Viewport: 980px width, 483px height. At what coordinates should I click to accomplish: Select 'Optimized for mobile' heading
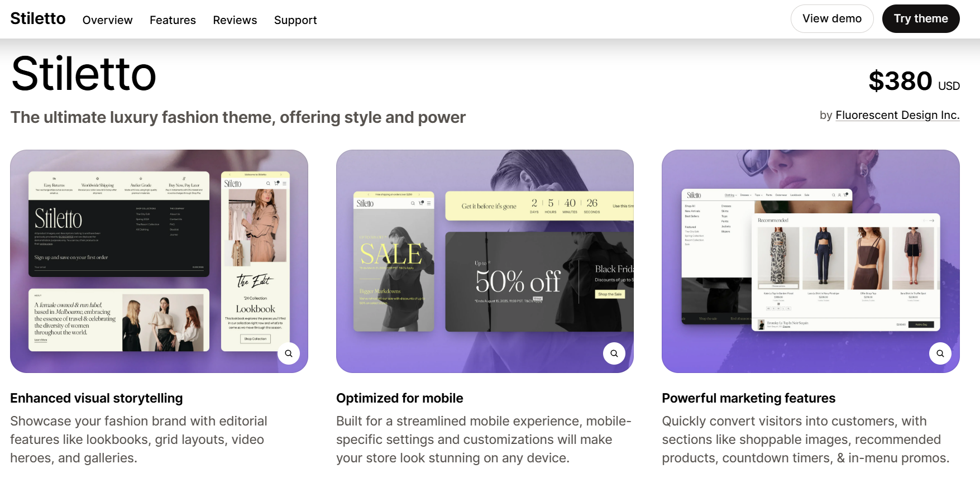pos(400,398)
